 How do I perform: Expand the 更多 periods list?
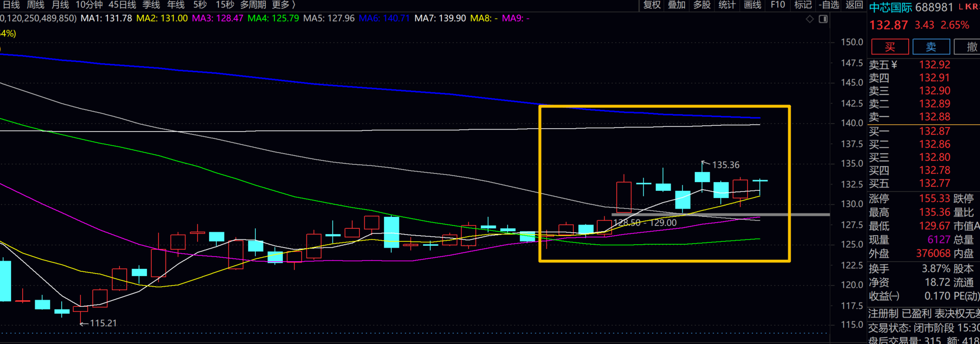pos(284,5)
